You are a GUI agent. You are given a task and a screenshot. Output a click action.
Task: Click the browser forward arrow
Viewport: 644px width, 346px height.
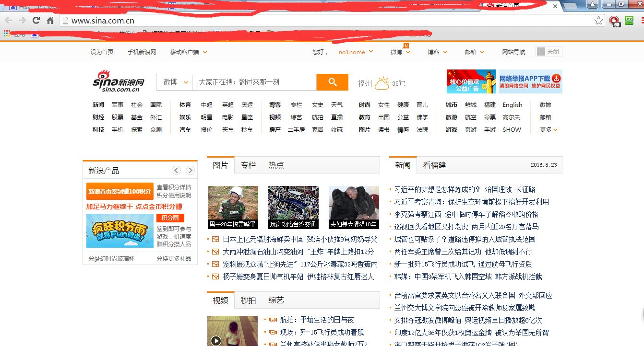point(22,21)
